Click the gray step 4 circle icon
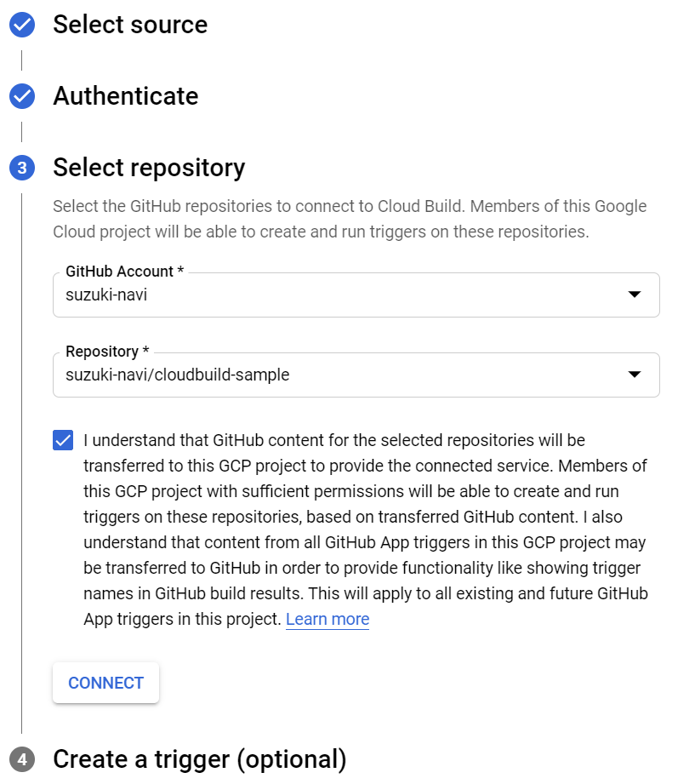 pyautogui.click(x=21, y=759)
